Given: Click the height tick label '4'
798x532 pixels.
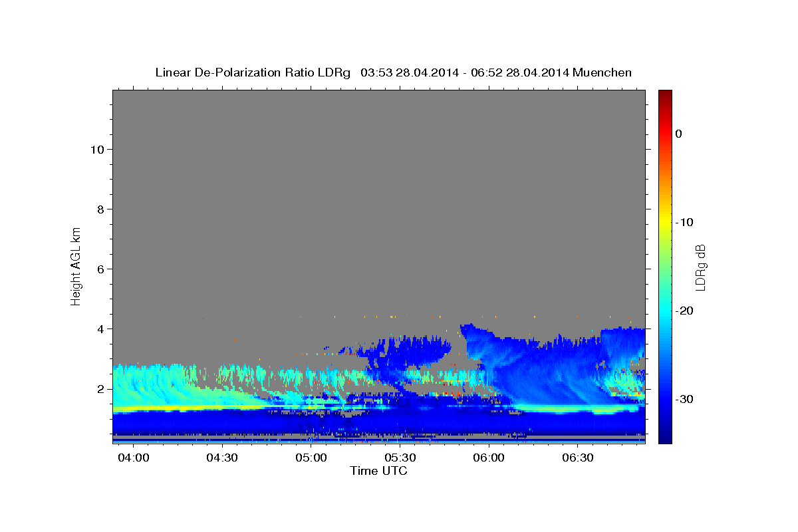Looking at the screenshot, I should coord(100,329).
